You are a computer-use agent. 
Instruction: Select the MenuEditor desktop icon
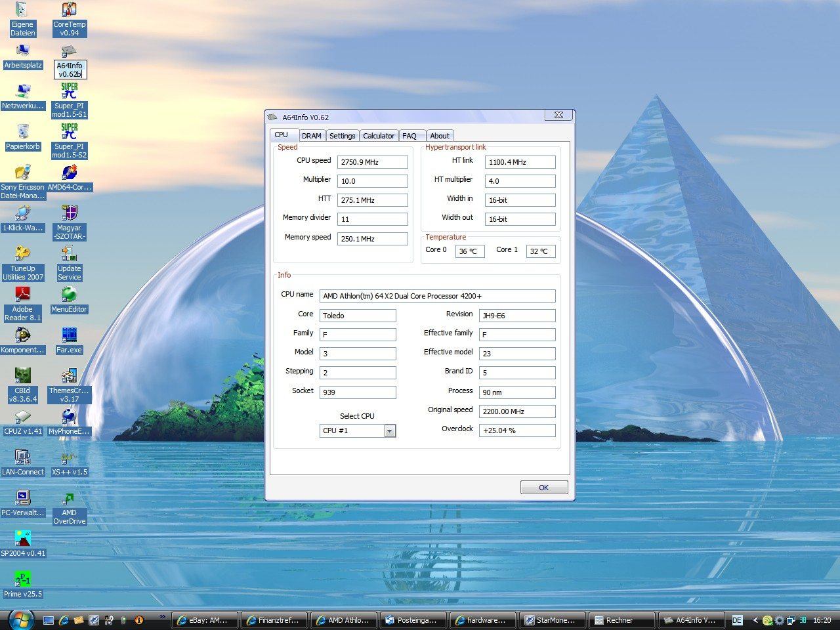point(69,301)
